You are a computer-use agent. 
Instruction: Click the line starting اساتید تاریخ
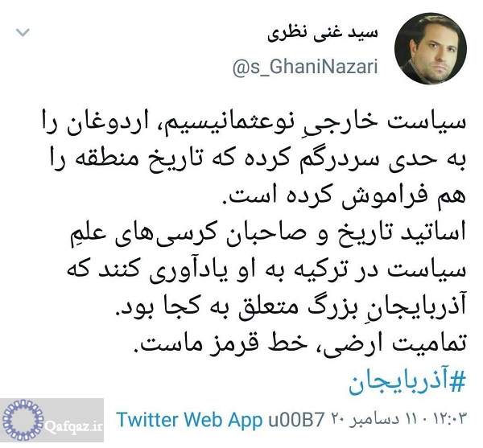coord(267,234)
